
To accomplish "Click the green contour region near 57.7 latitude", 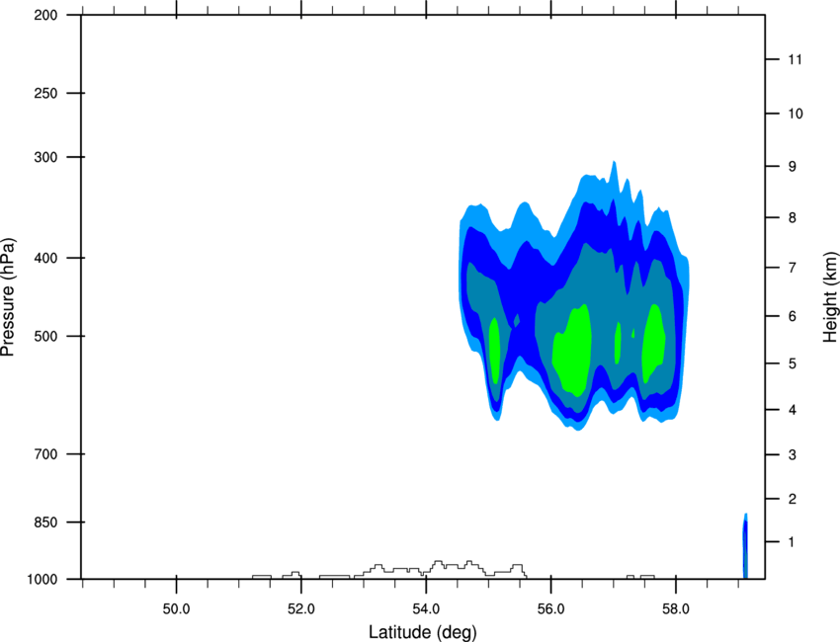I will [x=653, y=343].
